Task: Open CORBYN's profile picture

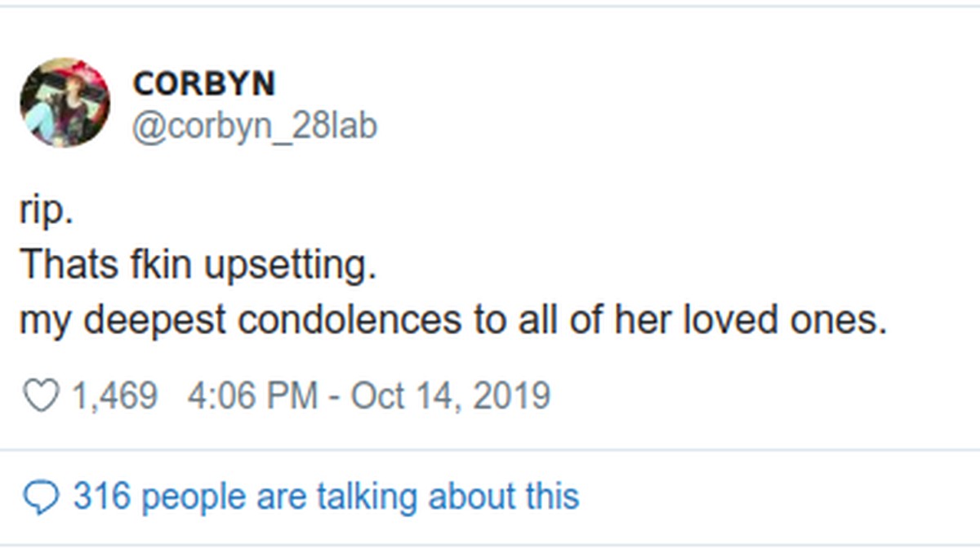Action: 65,103
